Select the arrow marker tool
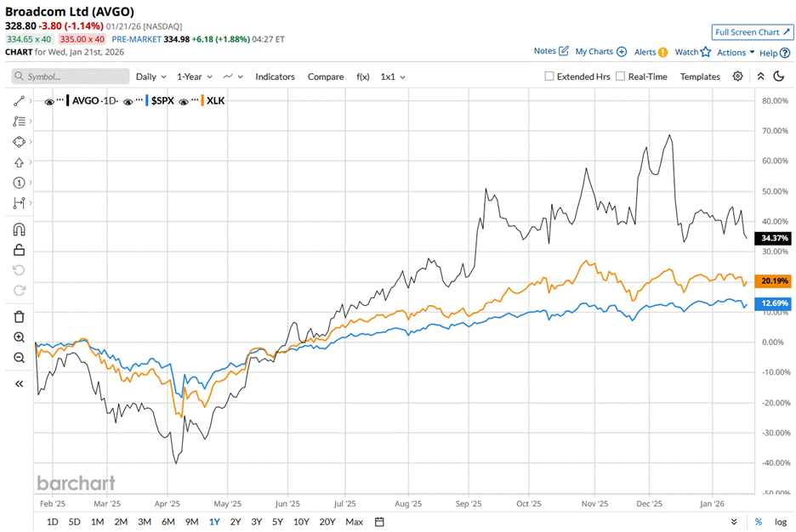This screenshot has width=796, height=532. 19,162
